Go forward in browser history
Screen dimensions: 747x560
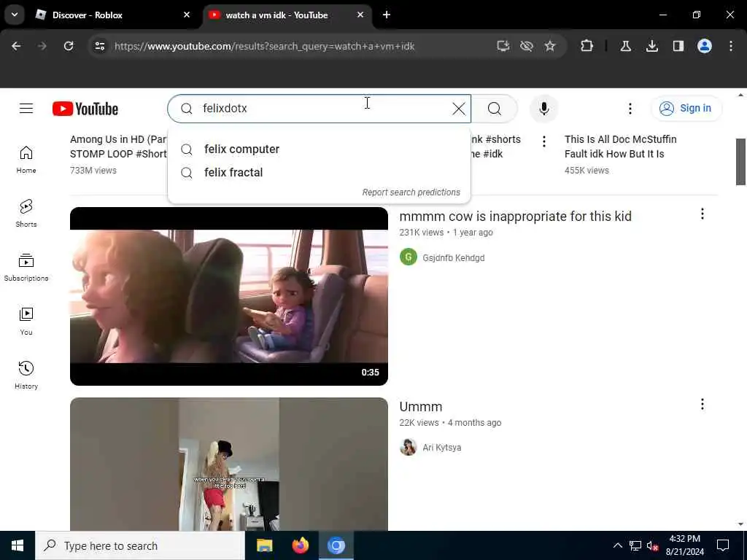tap(42, 46)
